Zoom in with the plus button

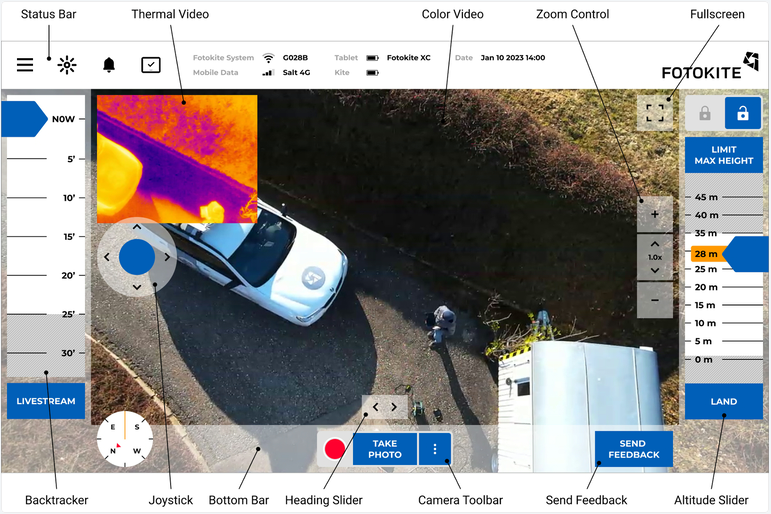pos(655,214)
